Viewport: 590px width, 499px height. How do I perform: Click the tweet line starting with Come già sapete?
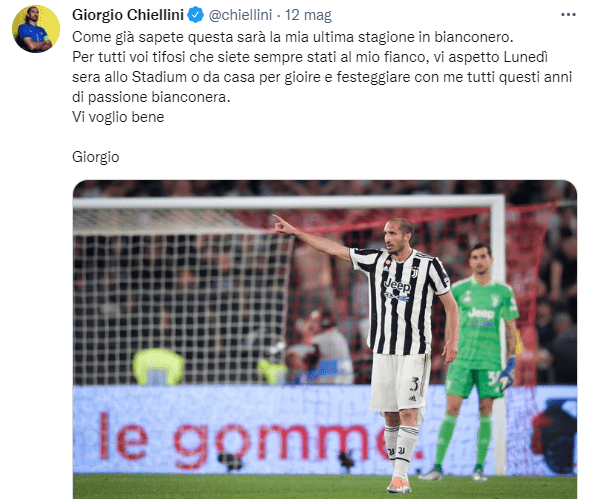coord(292,37)
